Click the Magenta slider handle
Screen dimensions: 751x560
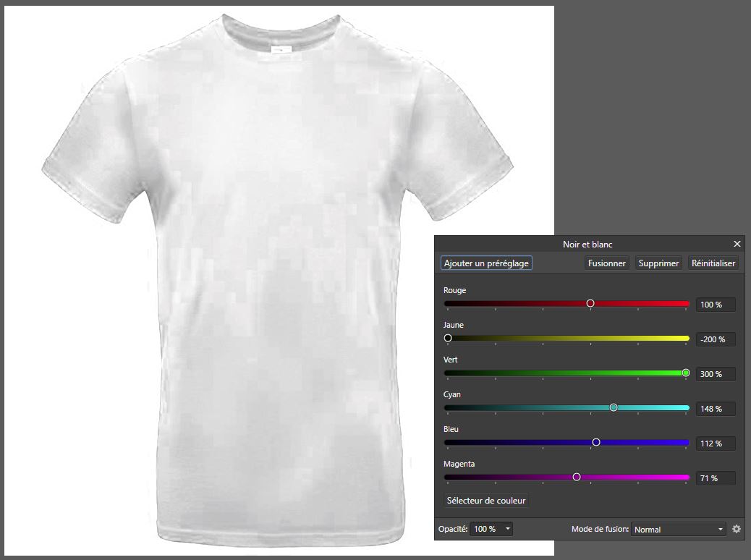click(x=577, y=477)
